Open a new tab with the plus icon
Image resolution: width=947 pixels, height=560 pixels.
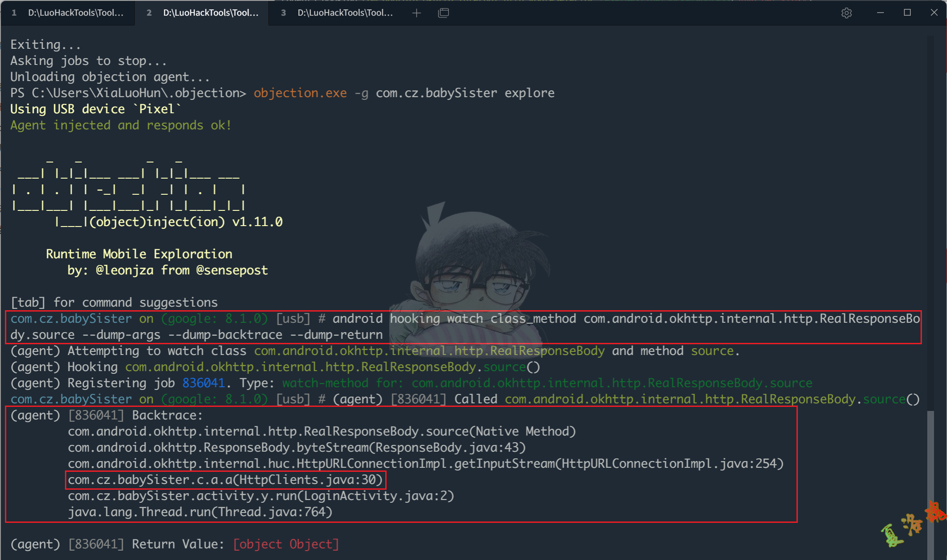(416, 13)
